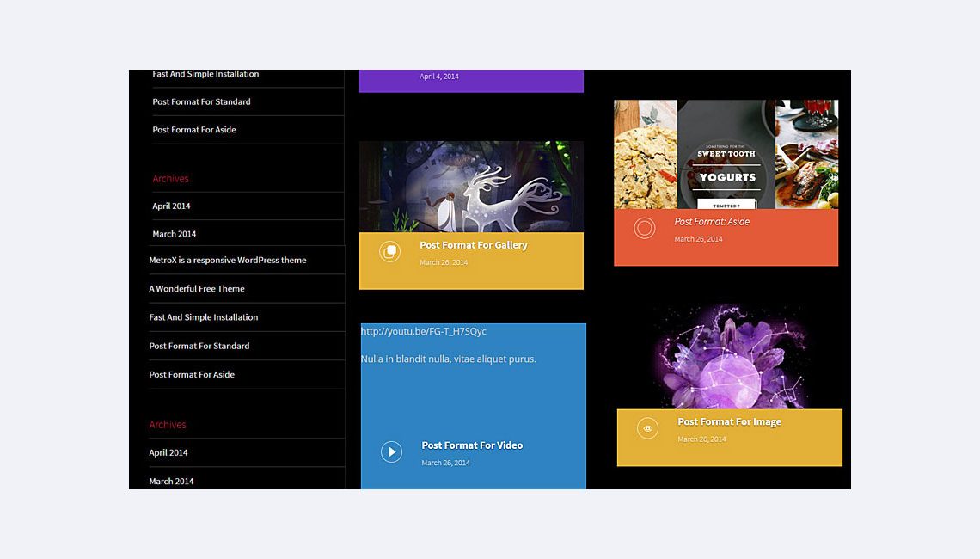Open the Post Format For Video post title

tap(472, 445)
